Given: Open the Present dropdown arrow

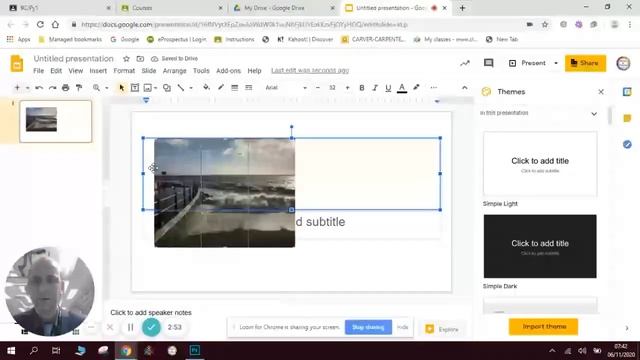Looking at the screenshot, I should point(556,63).
